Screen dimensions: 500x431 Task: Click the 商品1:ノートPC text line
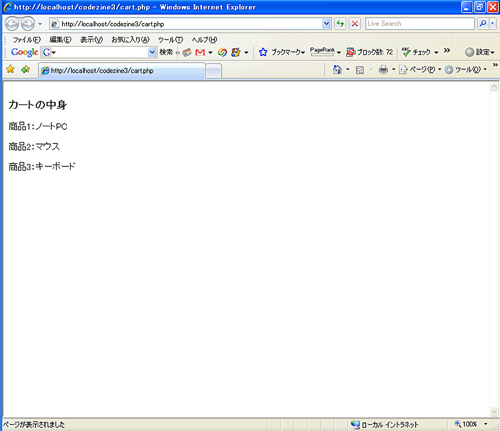(38, 126)
